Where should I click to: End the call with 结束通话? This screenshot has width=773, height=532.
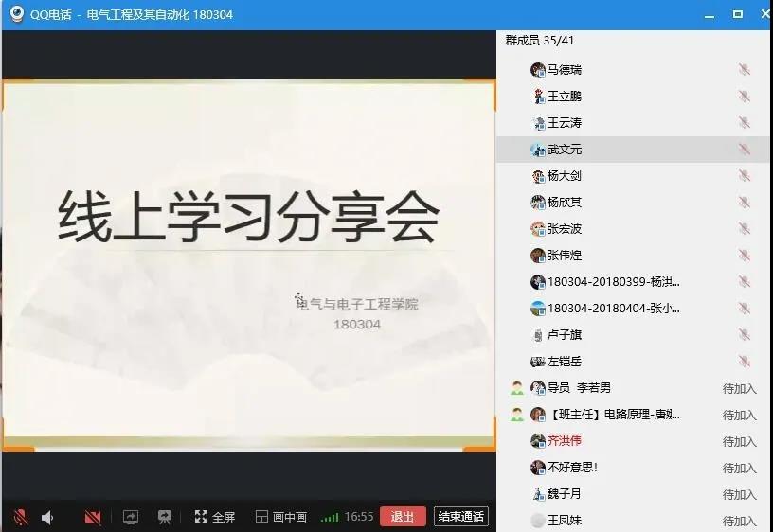(x=461, y=516)
